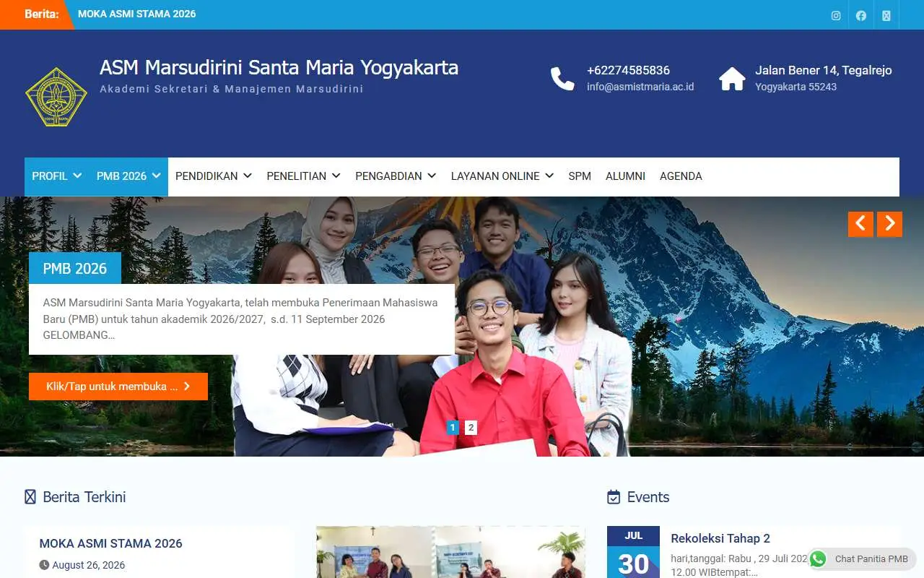Click the third social icon in top bar

(886, 15)
